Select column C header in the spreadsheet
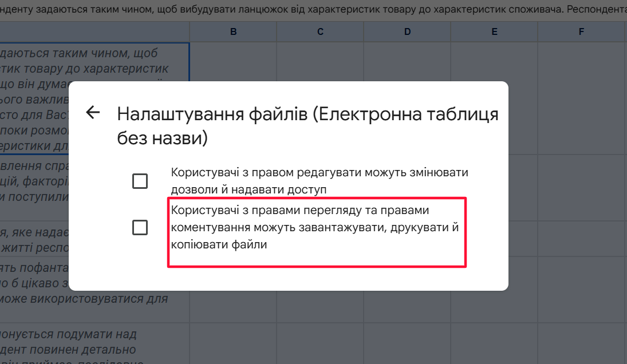Screen dimensions: 627x364 point(320,31)
